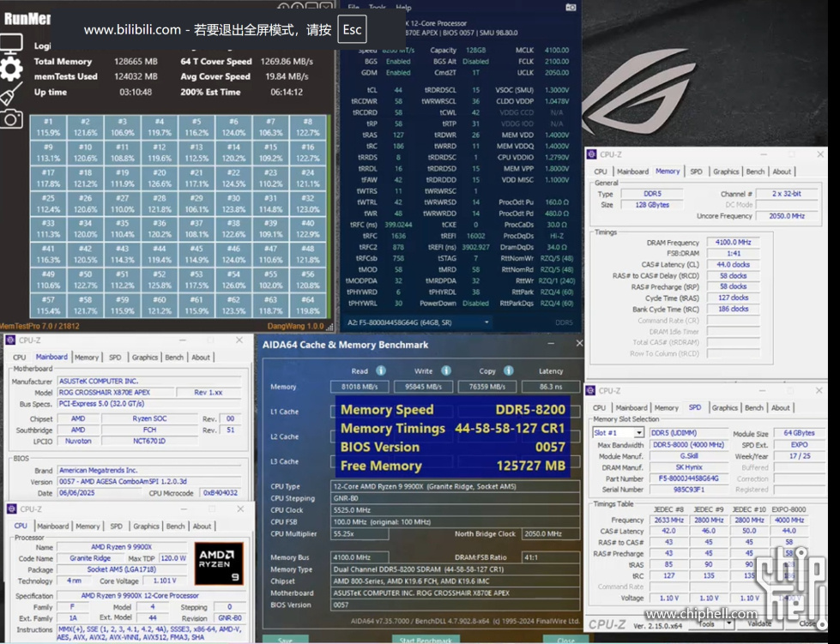Image resolution: width=840 pixels, height=644 pixels.
Task: Click the info icon next to Copy
Action: [x=509, y=370]
